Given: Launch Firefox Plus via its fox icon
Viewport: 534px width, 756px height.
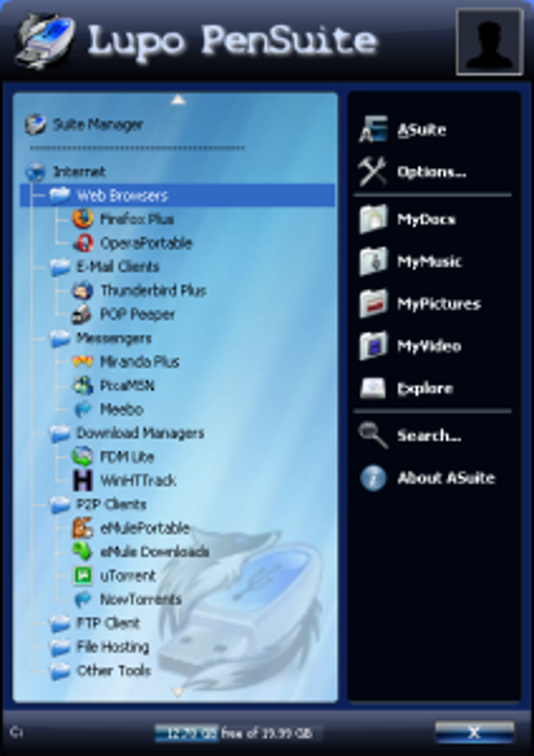Looking at the screenshot, I should (x=82, y=219).
